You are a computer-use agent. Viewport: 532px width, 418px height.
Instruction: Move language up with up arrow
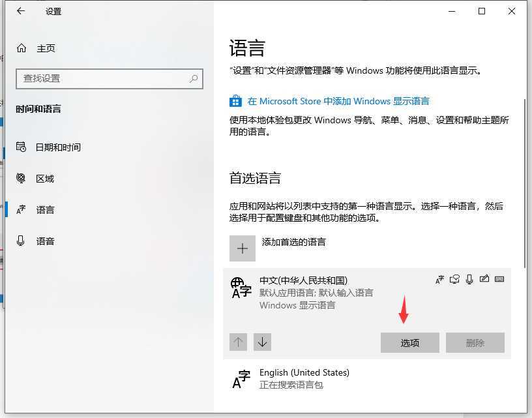(x=238, y=342)
